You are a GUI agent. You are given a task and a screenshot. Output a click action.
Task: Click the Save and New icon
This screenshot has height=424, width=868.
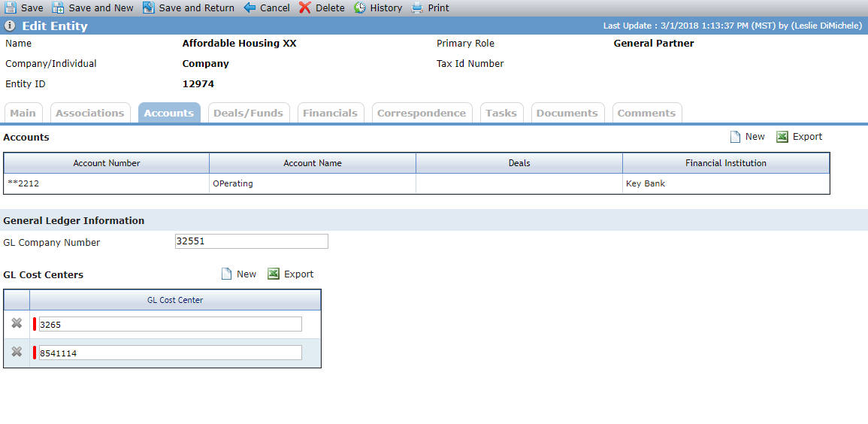(58, 8)
